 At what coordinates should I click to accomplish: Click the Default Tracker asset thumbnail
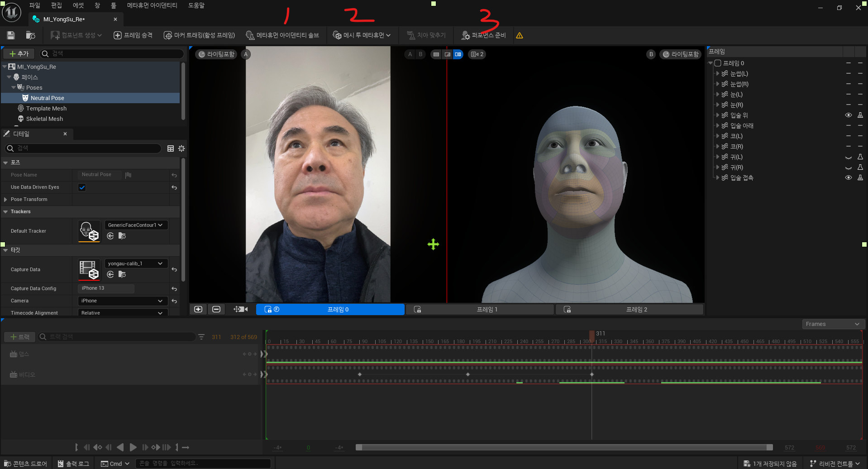coord(89,231)
